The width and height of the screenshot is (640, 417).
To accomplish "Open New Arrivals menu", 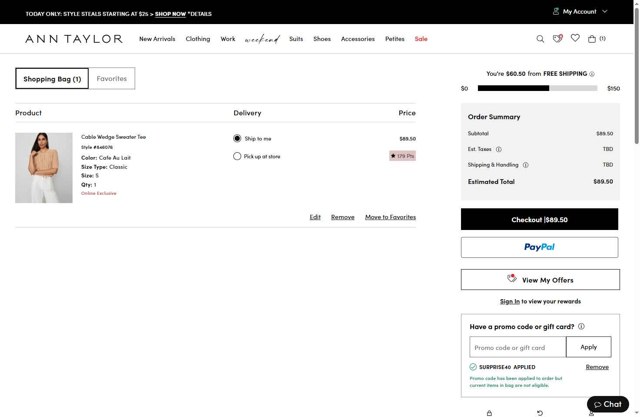I will 157,39.
